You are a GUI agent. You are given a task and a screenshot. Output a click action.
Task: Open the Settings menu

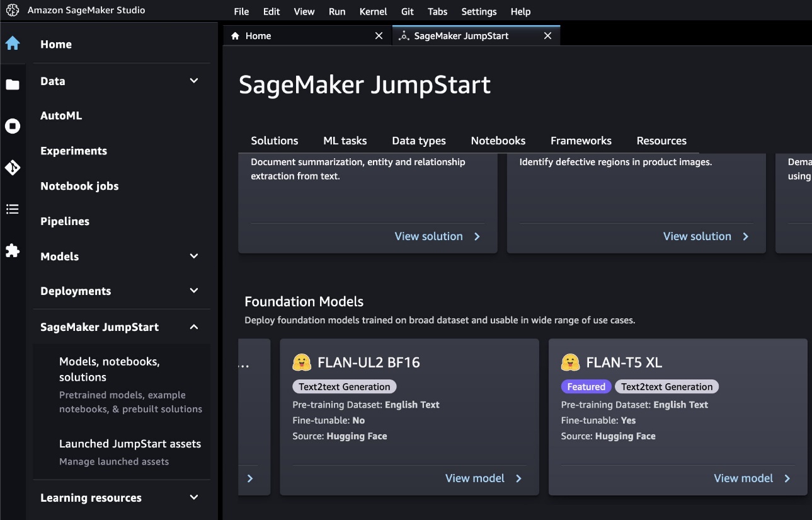pyautogui.click(x=479, y=11)
